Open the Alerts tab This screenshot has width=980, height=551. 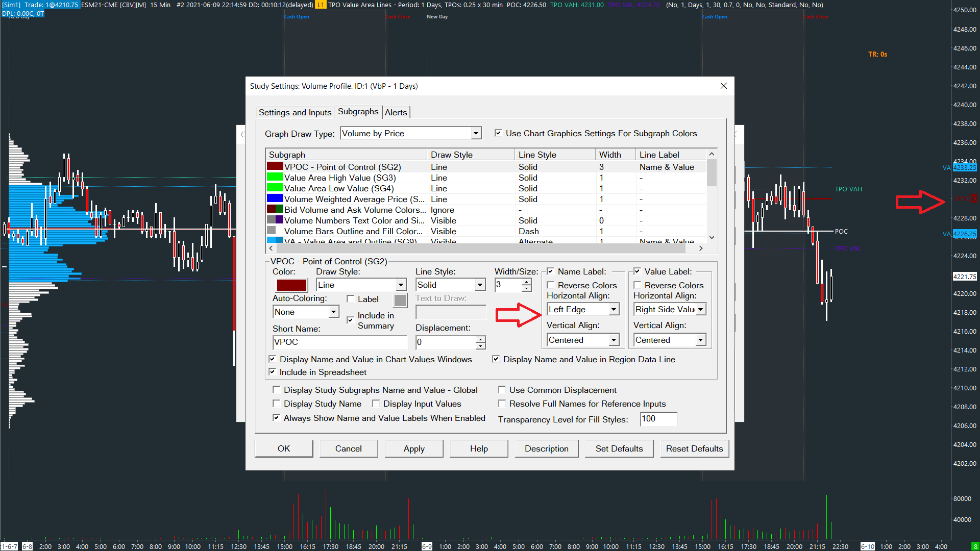point(396,112)
